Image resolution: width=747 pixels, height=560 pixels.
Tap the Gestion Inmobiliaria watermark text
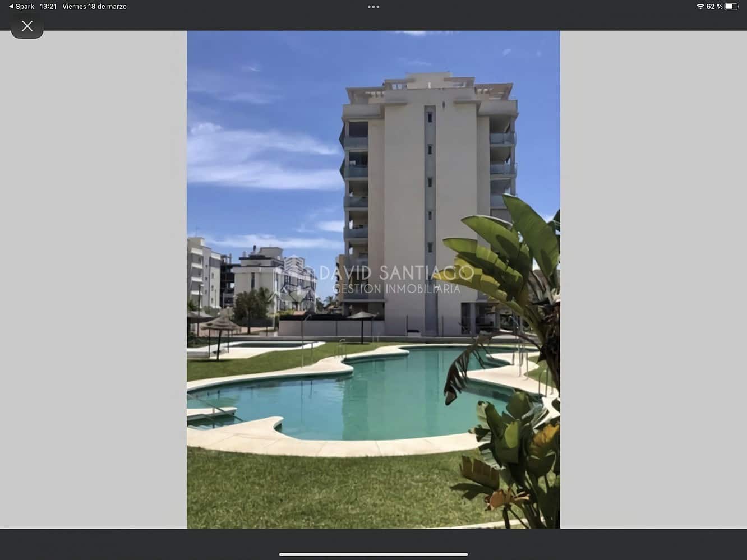click(396, 289)
